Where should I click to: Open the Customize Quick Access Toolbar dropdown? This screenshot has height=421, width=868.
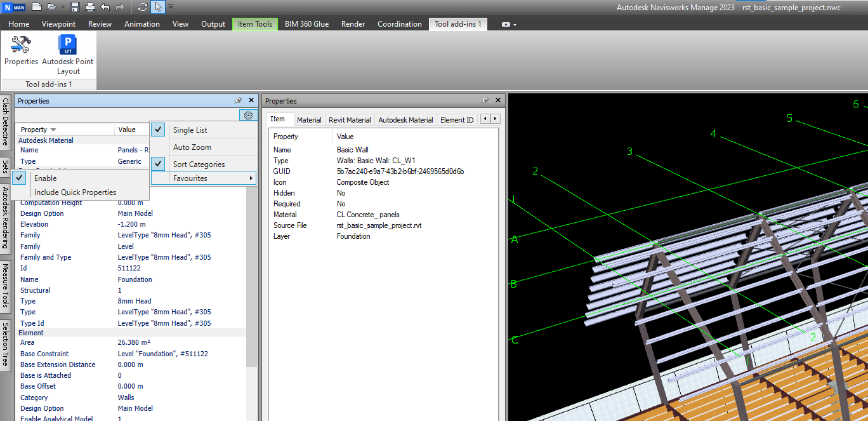click(171, 7)
